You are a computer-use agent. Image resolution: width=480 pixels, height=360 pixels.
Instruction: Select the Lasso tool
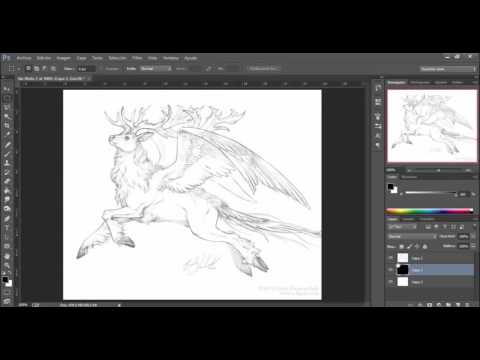[7, 107]
